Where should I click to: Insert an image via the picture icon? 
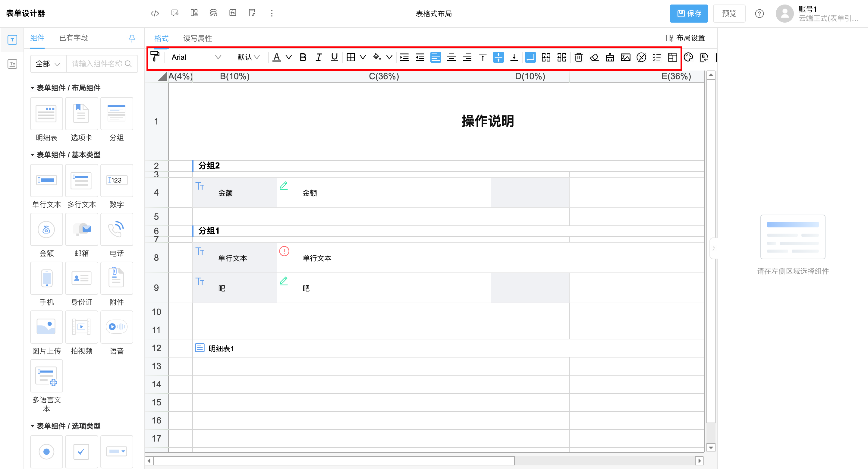626,57
